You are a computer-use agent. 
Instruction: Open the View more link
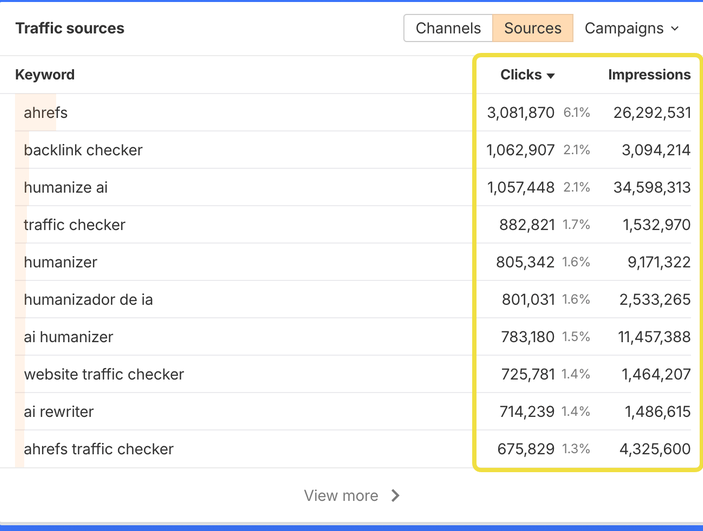coord(352,496)
